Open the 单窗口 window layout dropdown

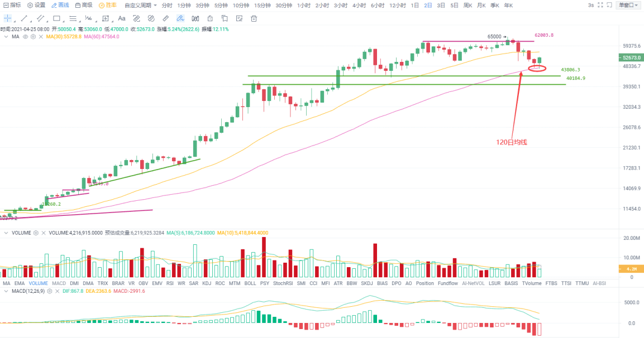tap(629, 5)
